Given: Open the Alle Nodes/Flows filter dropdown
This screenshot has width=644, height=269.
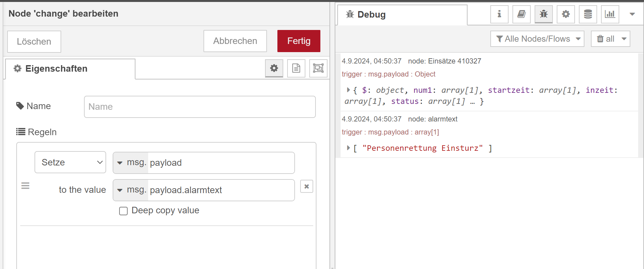Looking at the screenshot, I should click(537, 39).
